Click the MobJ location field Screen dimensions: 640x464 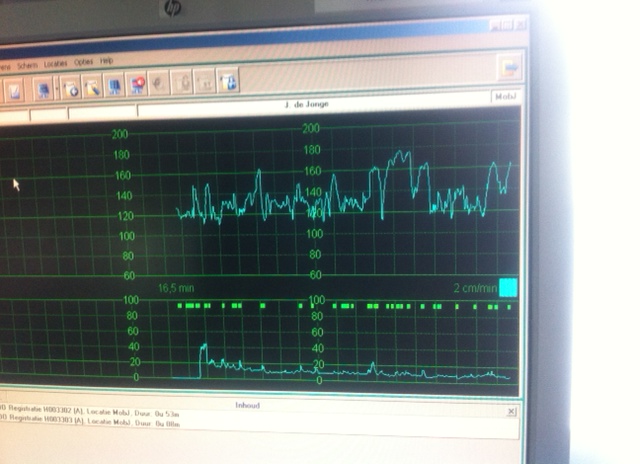click(505, 97)
